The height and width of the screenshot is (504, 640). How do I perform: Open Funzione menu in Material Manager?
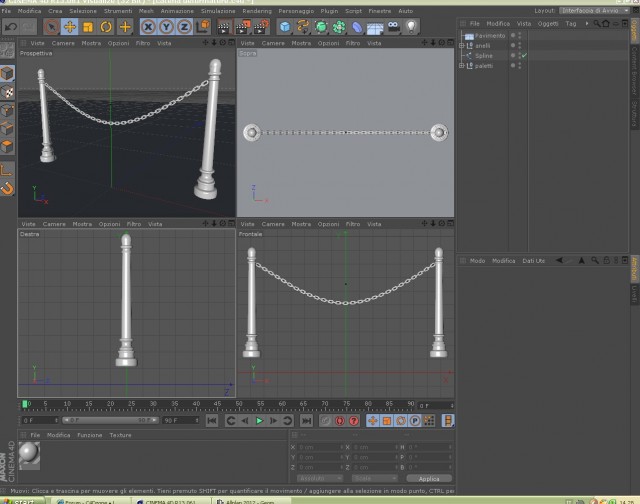click(x=89, y=435)
